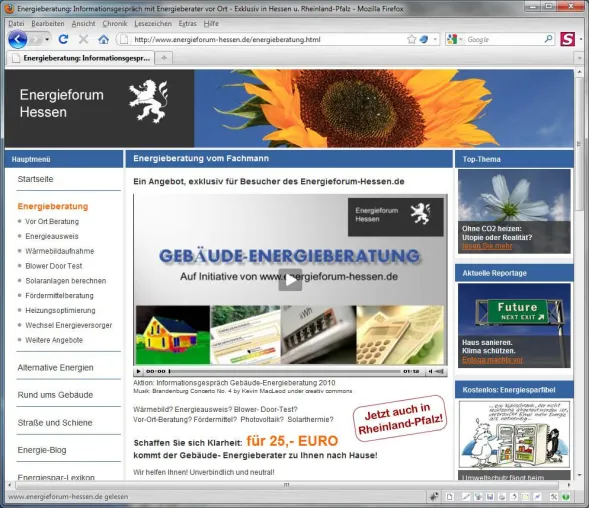
Task: Click the 'Entega machts vor' link
Action: click(x=492, y=360)
